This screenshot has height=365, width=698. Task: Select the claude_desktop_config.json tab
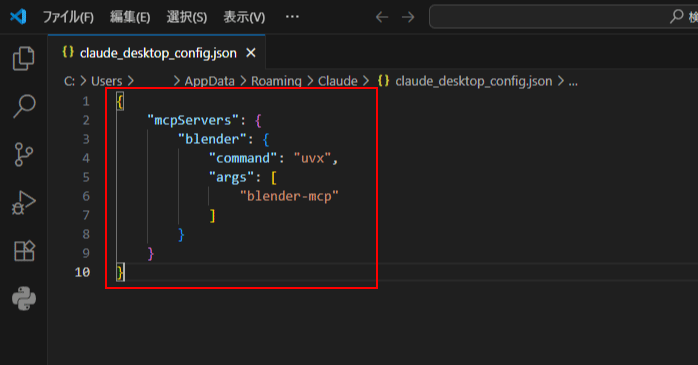coord(157,53)
